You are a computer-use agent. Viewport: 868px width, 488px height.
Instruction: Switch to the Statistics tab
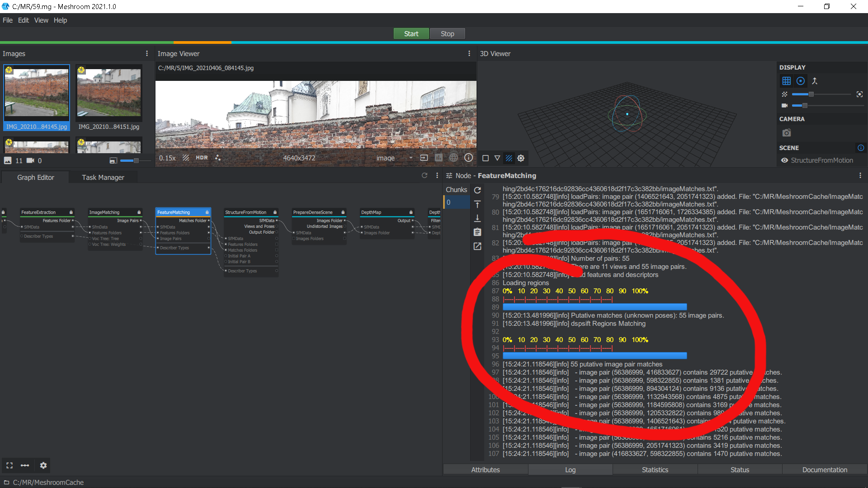(655, 470)
